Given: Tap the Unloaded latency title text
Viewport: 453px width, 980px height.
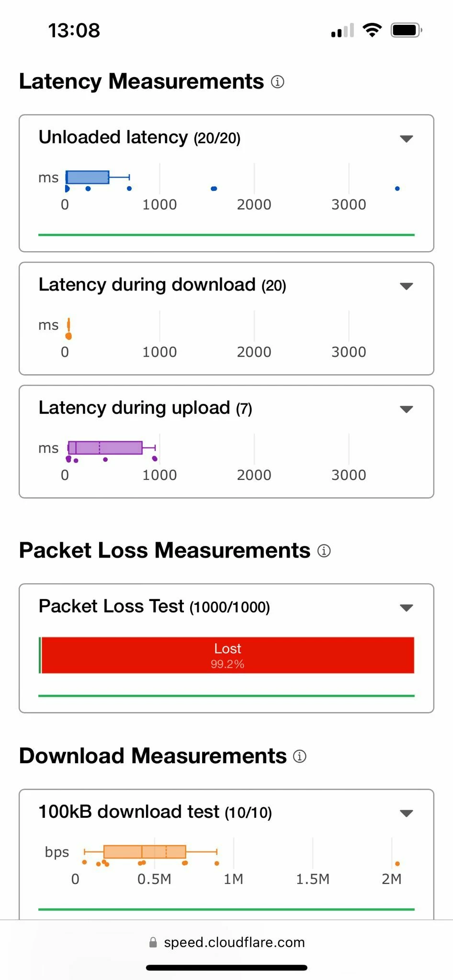Looking at the screenshot, I should [113, 137].
